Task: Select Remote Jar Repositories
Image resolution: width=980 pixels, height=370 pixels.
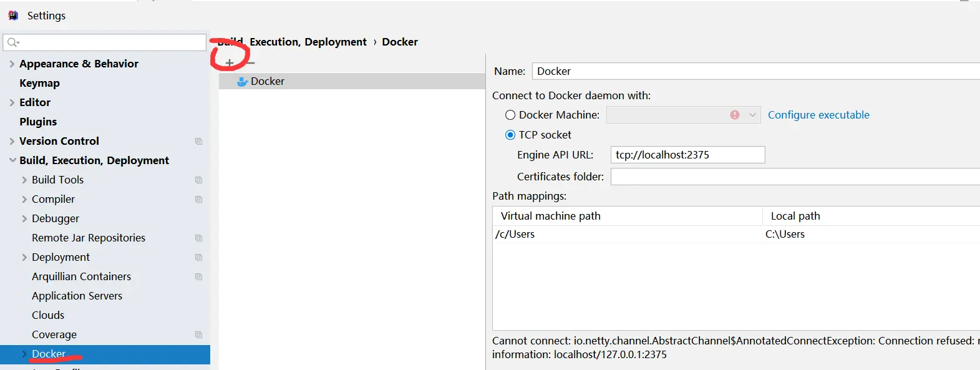Action: tap(89, 238)
